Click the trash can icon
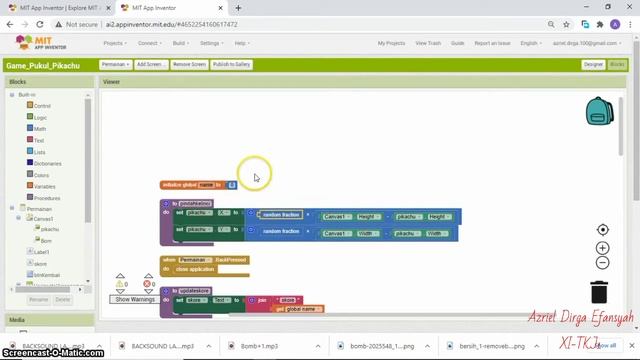 (x=599, y=292)
